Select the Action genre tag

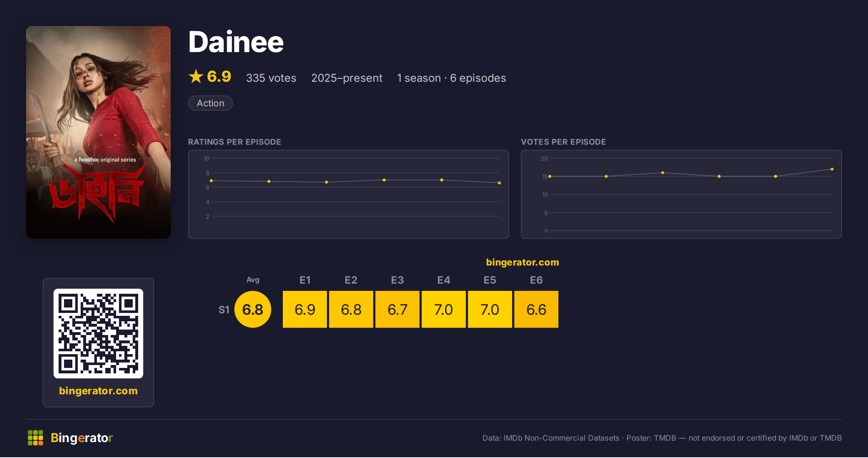[210, 103]
